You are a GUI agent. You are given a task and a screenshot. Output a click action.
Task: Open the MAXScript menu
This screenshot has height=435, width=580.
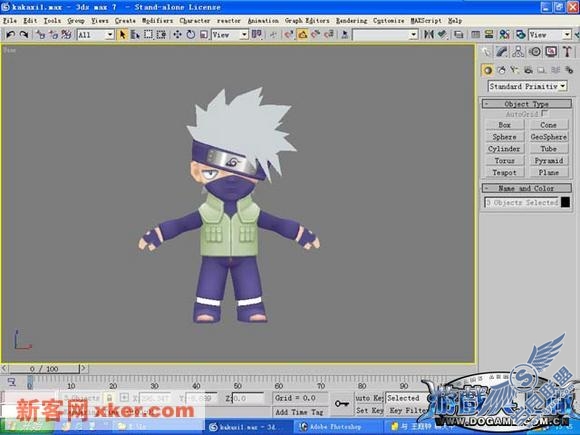pos(426,21)
